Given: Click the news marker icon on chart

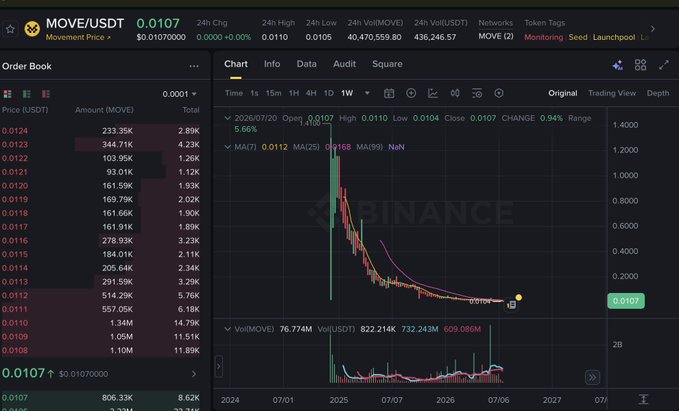Looking at the screenshot, I should click(511, 305).
